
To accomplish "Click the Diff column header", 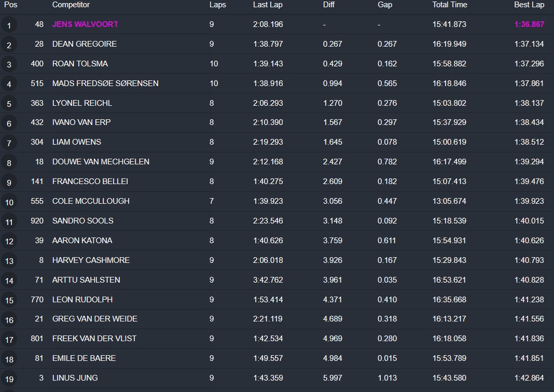I will 329,5.
